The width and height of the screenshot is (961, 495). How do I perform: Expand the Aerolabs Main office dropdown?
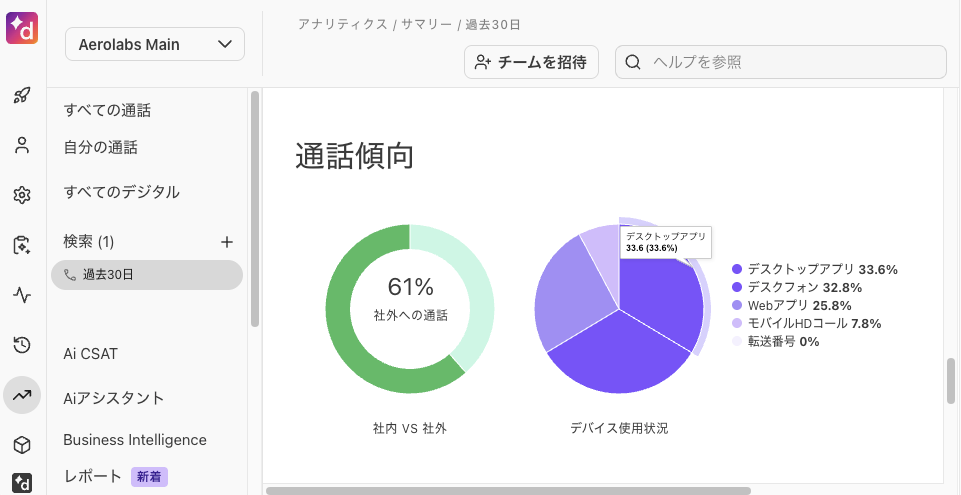pyautogui.click(x=155, y=44)
